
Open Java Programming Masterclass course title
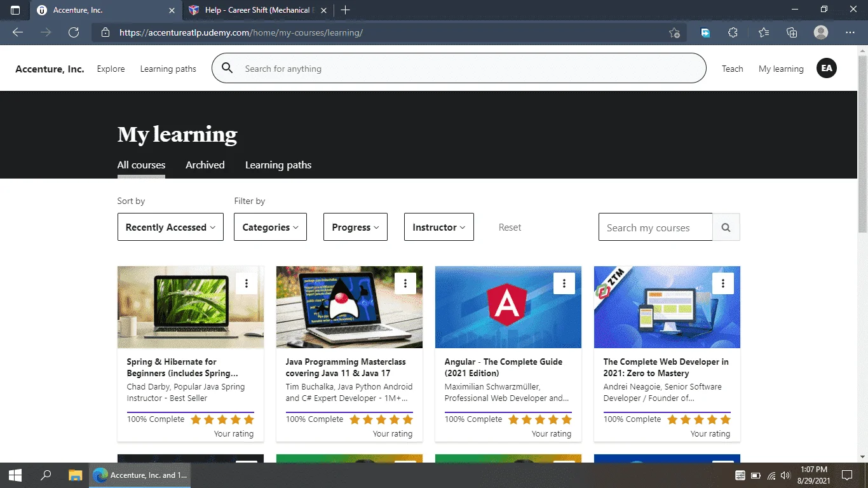click(x=346, y=367)
